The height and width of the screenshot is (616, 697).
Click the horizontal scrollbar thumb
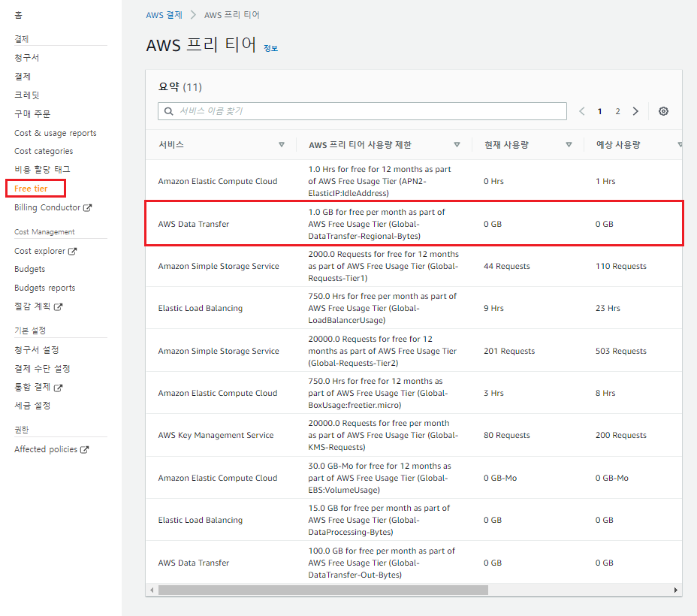323,590
